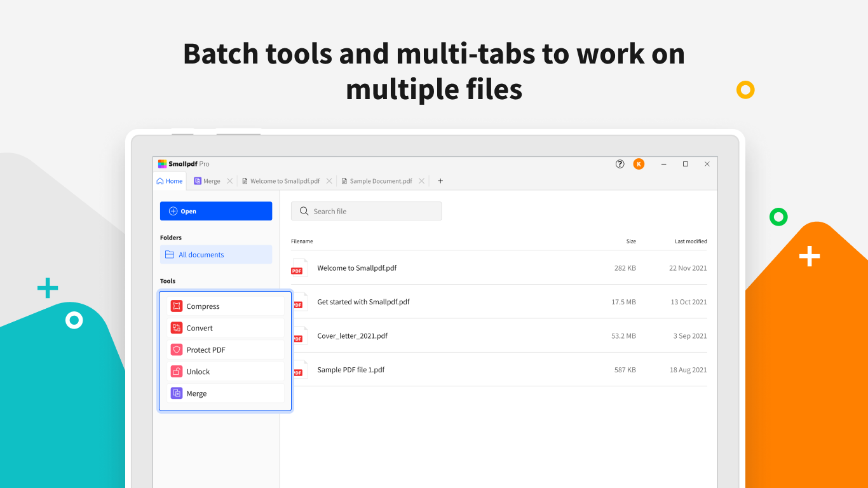Sort by the Size column header
Viewport: 868px width, 488px height.
click(x=631, y=241)
